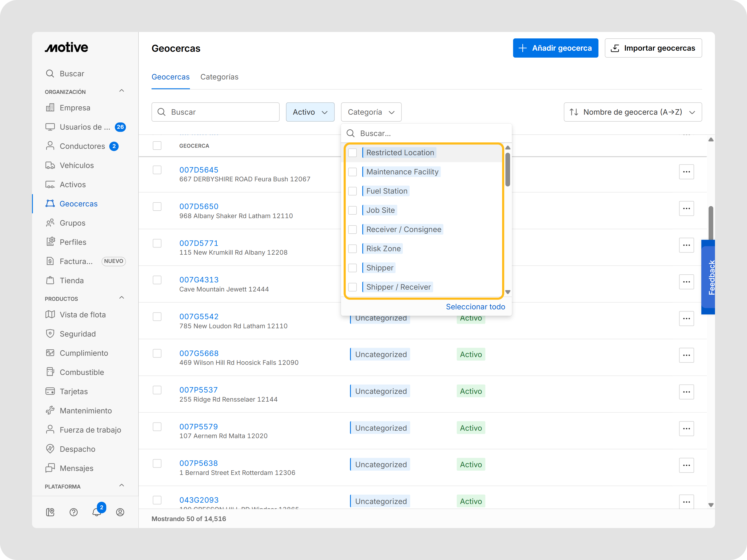
Task: Open Despacho in sidebar menu
Action: 77,449
